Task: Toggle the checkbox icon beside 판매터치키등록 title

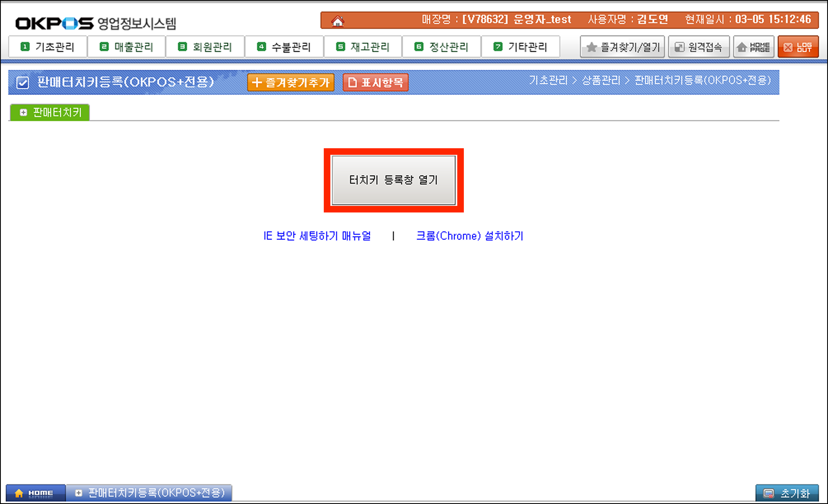Action: [x=23, y=82]
